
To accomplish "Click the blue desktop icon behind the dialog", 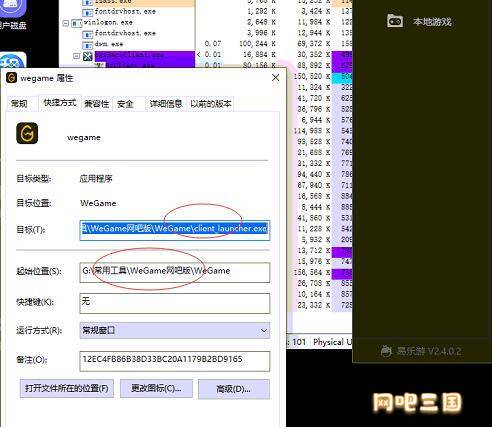I will point(13,60).
